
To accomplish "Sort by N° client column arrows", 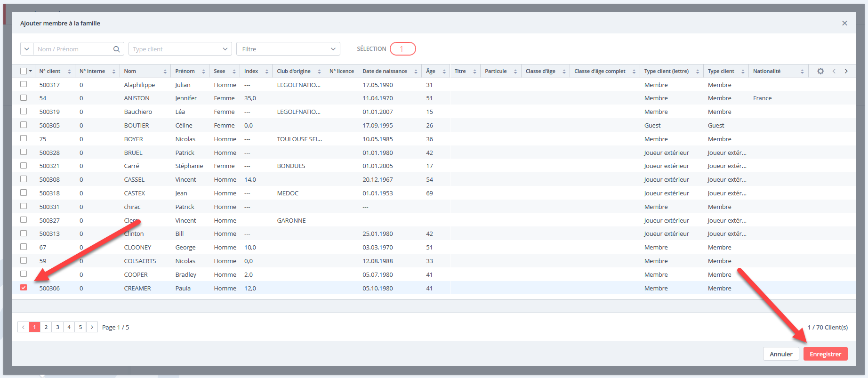I will click(x=69, y=72).
